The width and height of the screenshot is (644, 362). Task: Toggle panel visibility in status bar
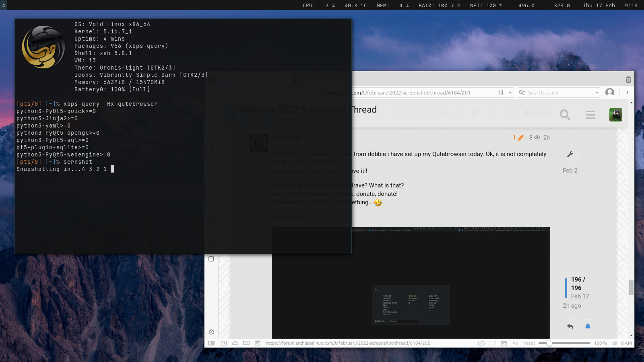211,343
